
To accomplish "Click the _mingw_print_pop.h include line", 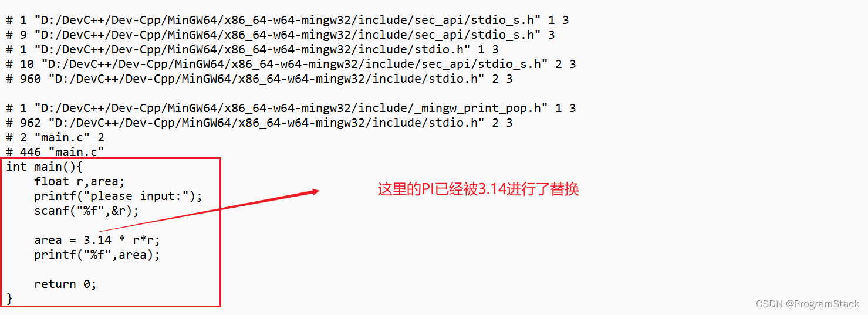I will 291,108.
